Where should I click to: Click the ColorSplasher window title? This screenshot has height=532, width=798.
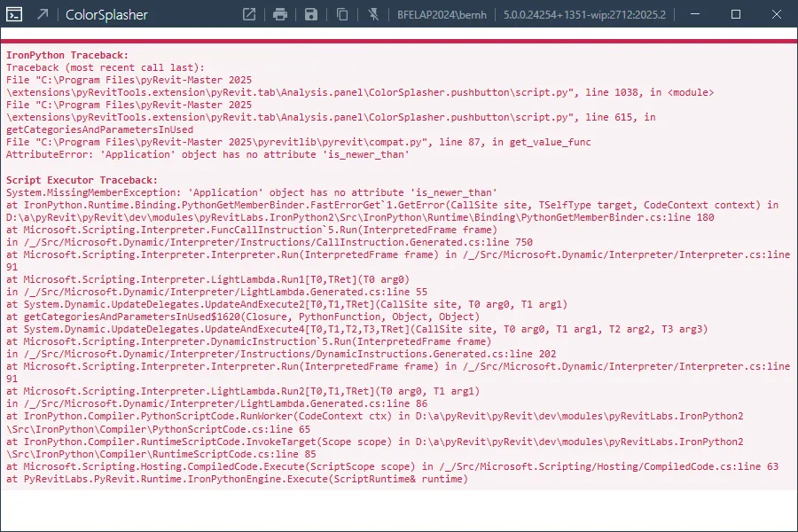tap(106, 15)
